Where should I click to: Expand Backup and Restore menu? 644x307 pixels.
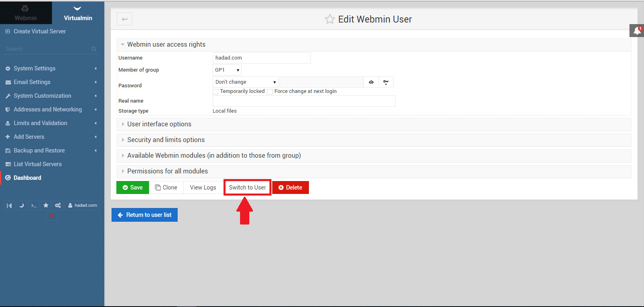click(x=52, y=150)
